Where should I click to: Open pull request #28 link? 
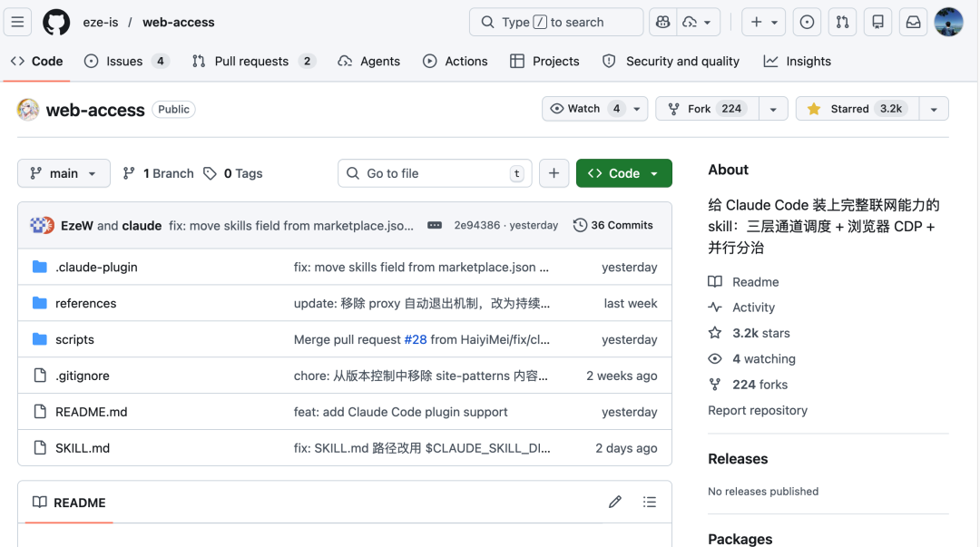416,339
